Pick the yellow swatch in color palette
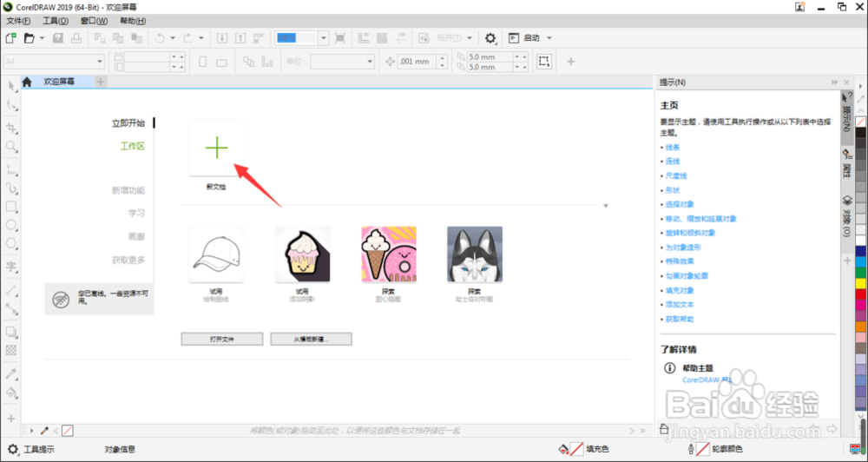 [x=861, y=283]
